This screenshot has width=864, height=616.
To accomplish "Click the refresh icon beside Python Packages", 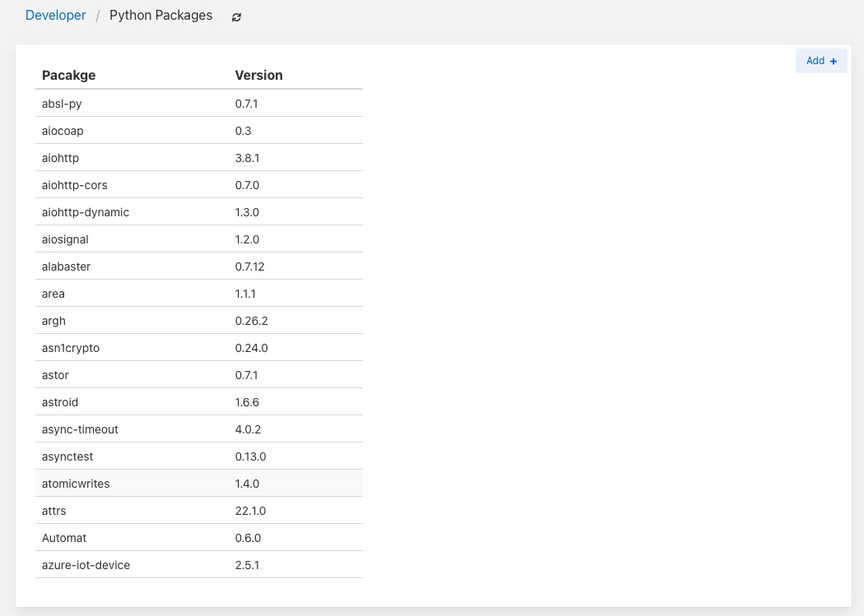I will 237,16.
